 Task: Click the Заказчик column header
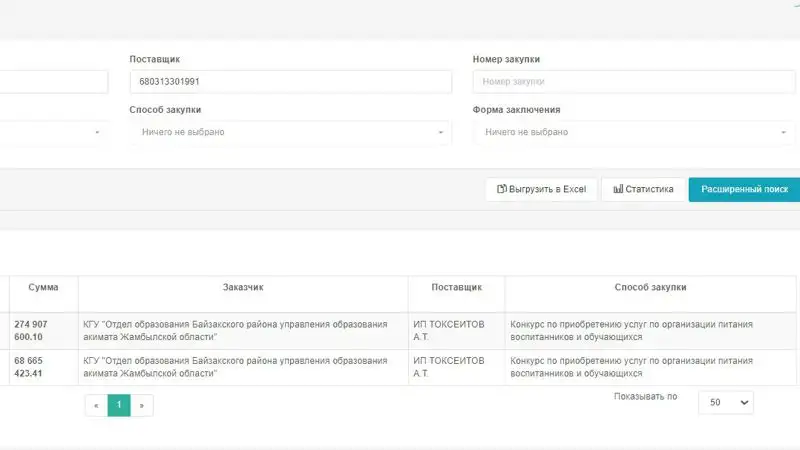243,288
